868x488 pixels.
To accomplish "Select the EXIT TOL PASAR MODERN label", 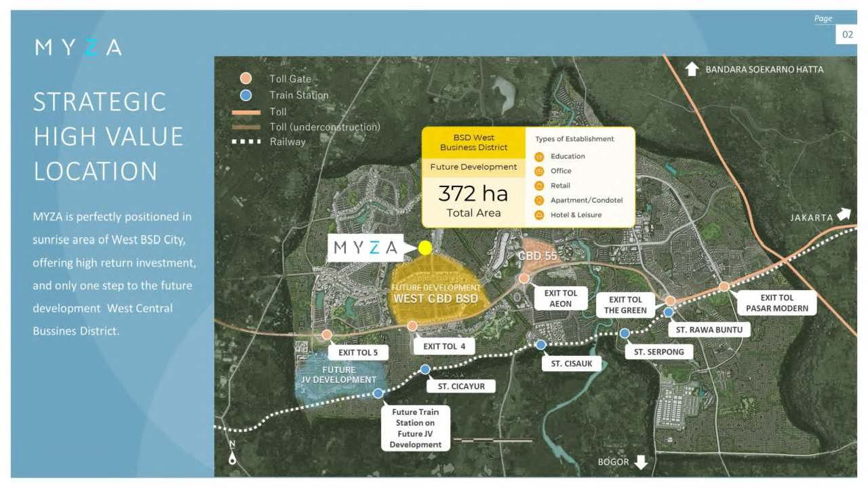I will [x=776, y=303].
